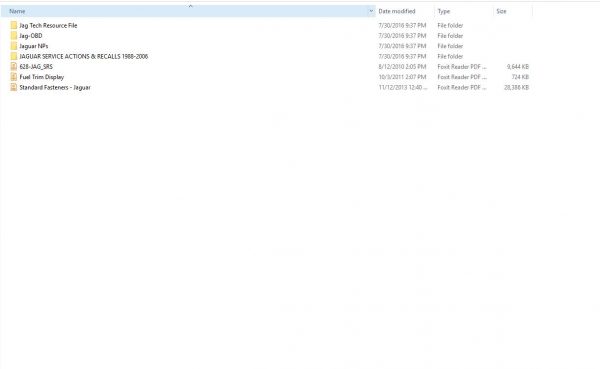Screen dimensions: 600x369
Task: Click the 28,386 KB size of Standard Fasteners
Action: point(516,87)
